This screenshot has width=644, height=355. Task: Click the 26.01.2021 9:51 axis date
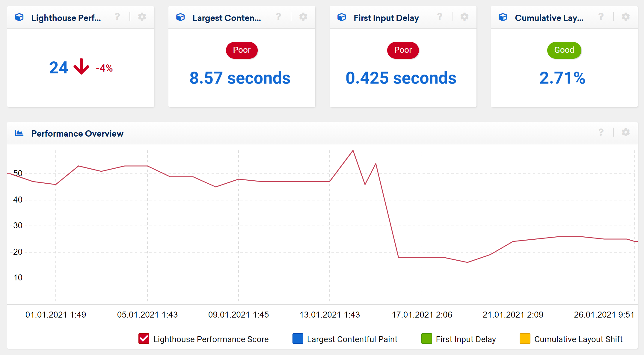point(604,315)
